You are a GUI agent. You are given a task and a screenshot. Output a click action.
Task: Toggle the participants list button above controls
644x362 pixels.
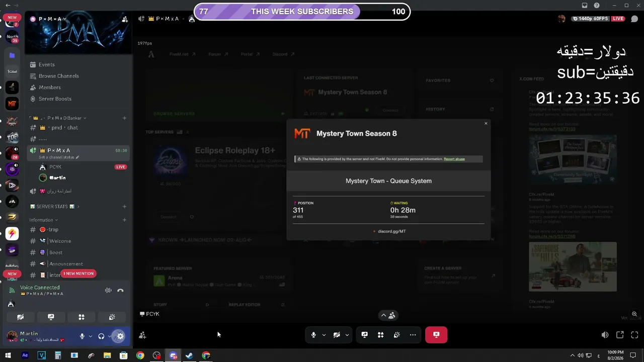pos(388,315)
